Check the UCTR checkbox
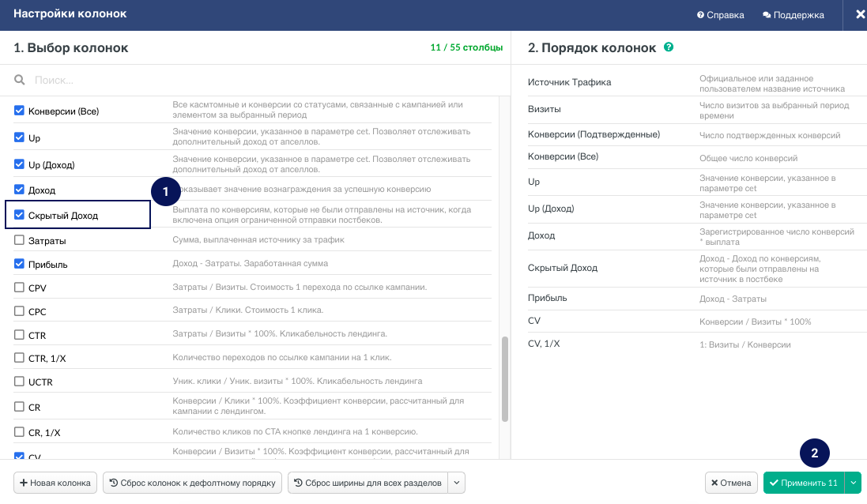This screenshot has width=867, height=504. click(19, 382)
